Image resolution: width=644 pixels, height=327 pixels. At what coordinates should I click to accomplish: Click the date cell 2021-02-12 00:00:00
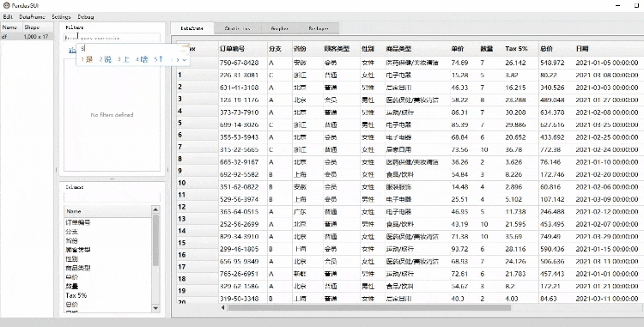point(610,212)
